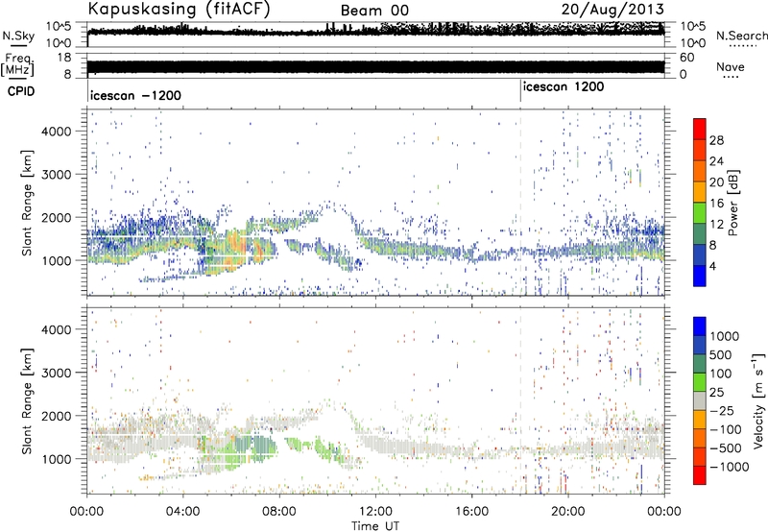Click the blue bottom of power color bar
Screen dimensions: 768x532
coord(700,276)
